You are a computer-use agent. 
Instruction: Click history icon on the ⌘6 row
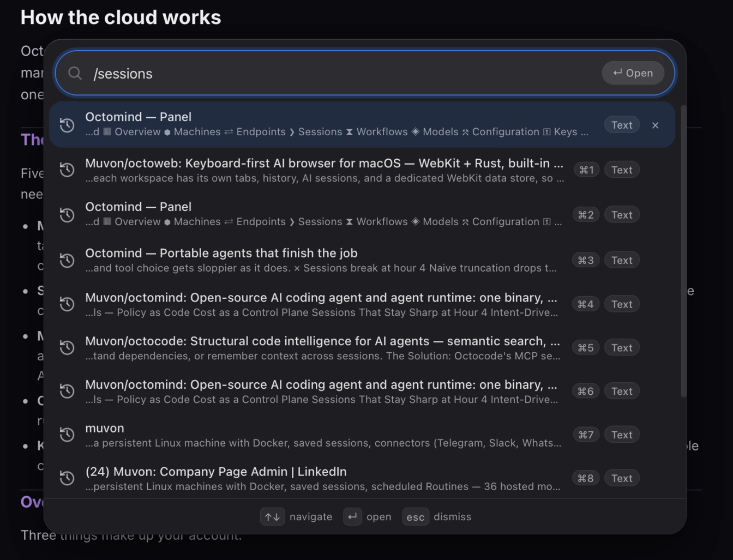[x=67, y=391]
